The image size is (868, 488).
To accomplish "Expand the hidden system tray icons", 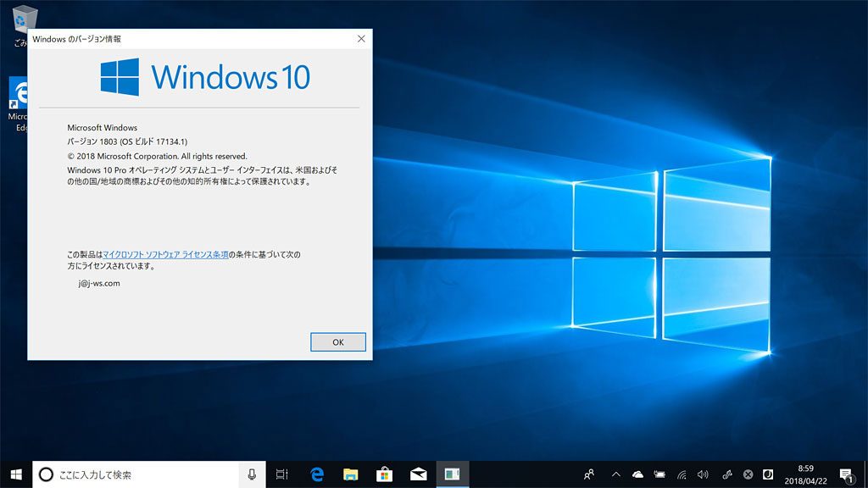I will 616,474.
